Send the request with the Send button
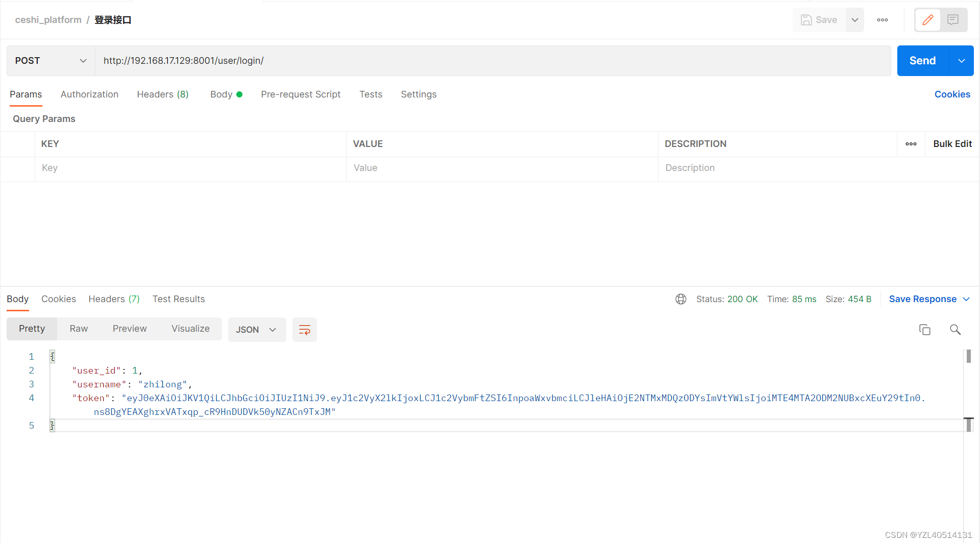 click(923, 61)
